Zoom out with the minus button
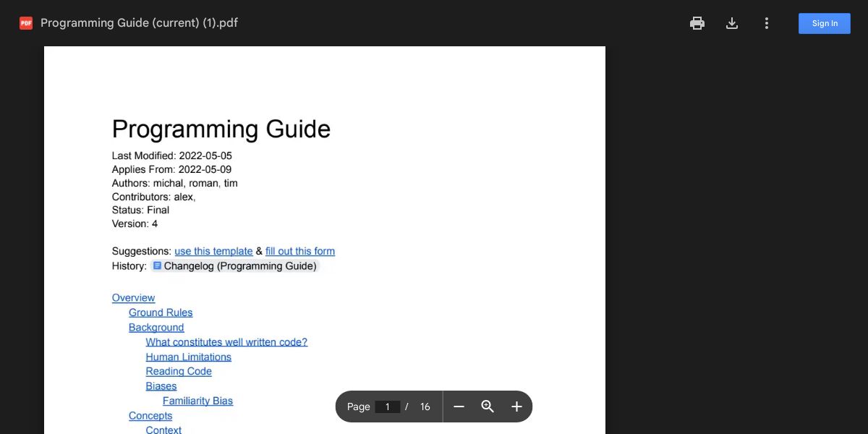Image resolution: width=868 pixels, height=434 pixels. pyautogui.click(x=459, y=407)
